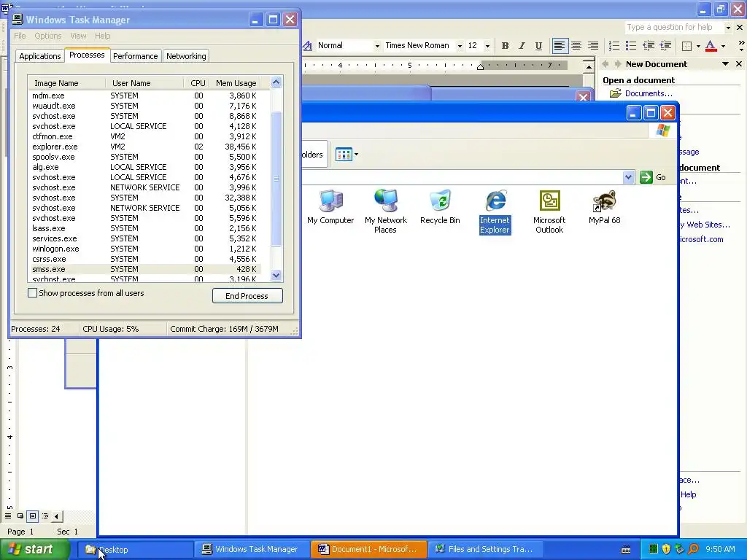This screenshot has height=560, width=747.
Task: Decrease indent in Word toolbar
Action: 649,46
